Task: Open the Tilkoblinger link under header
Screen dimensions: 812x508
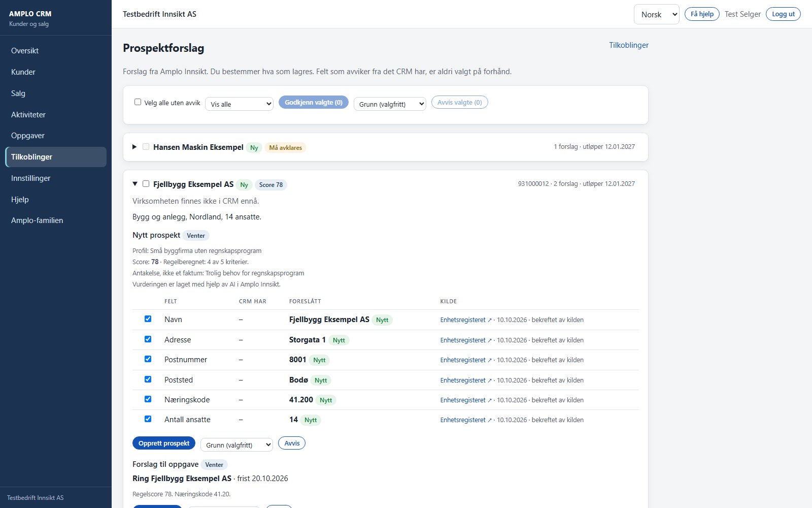Action: [x=629, y=45]
